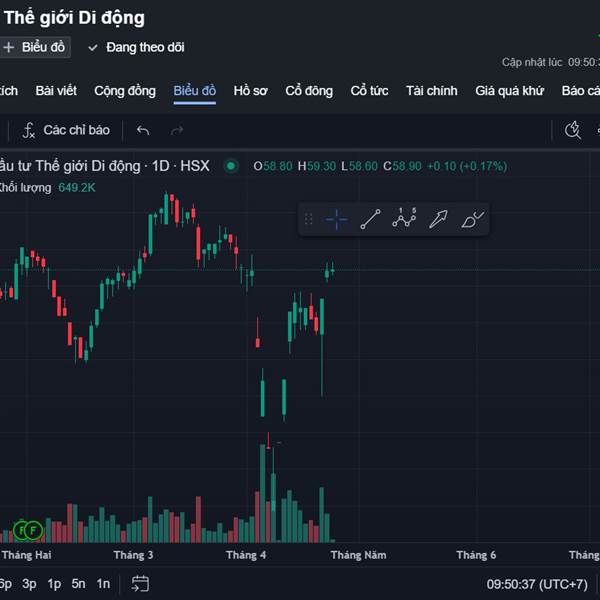
Task: Select the brush drawing tool
Action: click(473, 220)
